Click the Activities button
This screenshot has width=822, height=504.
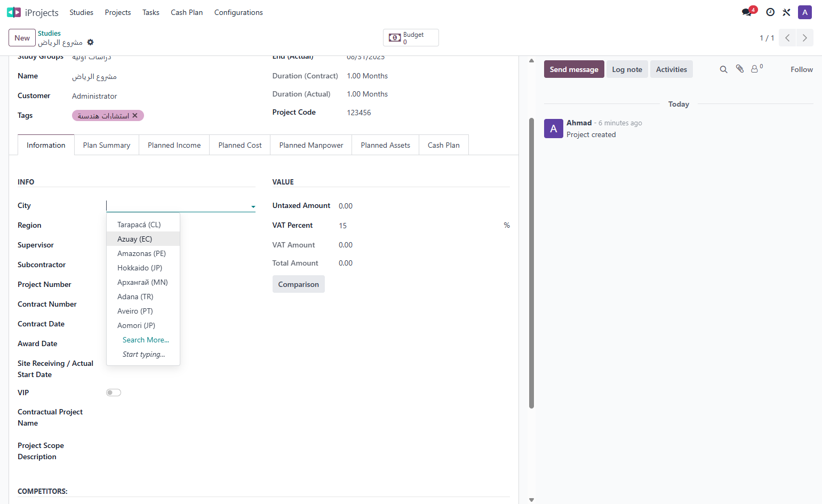pyautogui.click(x=672, y=69)
